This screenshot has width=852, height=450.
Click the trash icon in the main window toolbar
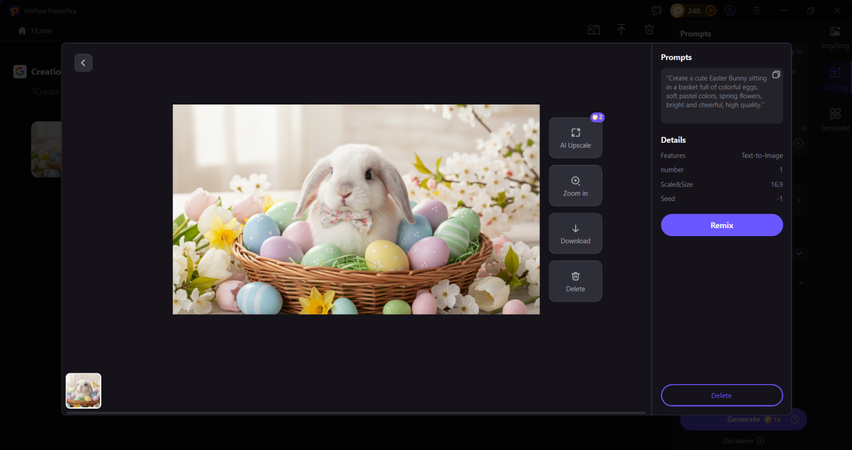[649, 30]
